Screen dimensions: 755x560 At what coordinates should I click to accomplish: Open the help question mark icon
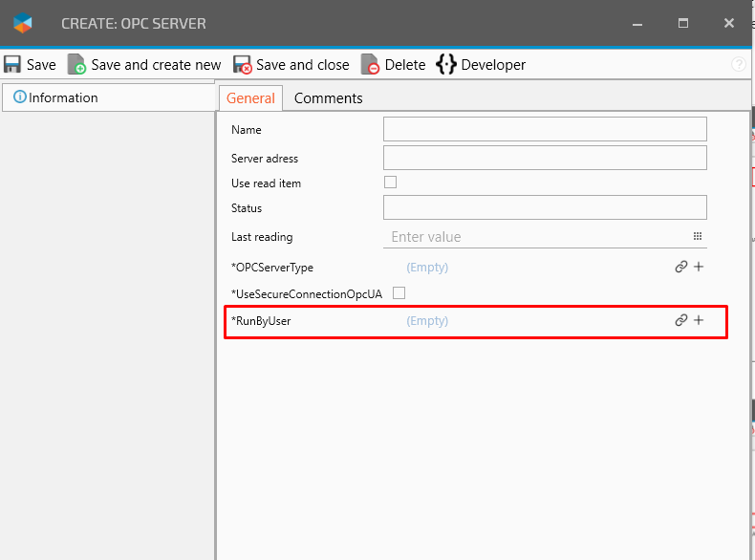(739, 65)
